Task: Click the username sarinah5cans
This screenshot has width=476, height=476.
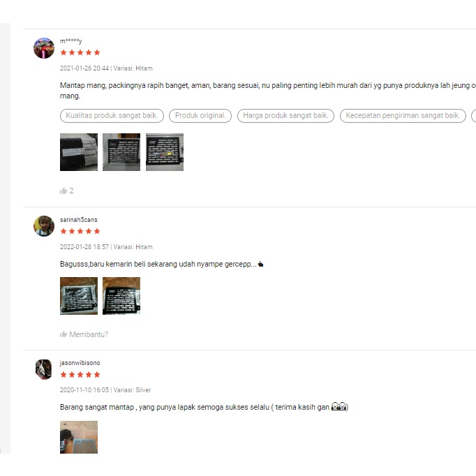Action: click(x=79, y=219)
